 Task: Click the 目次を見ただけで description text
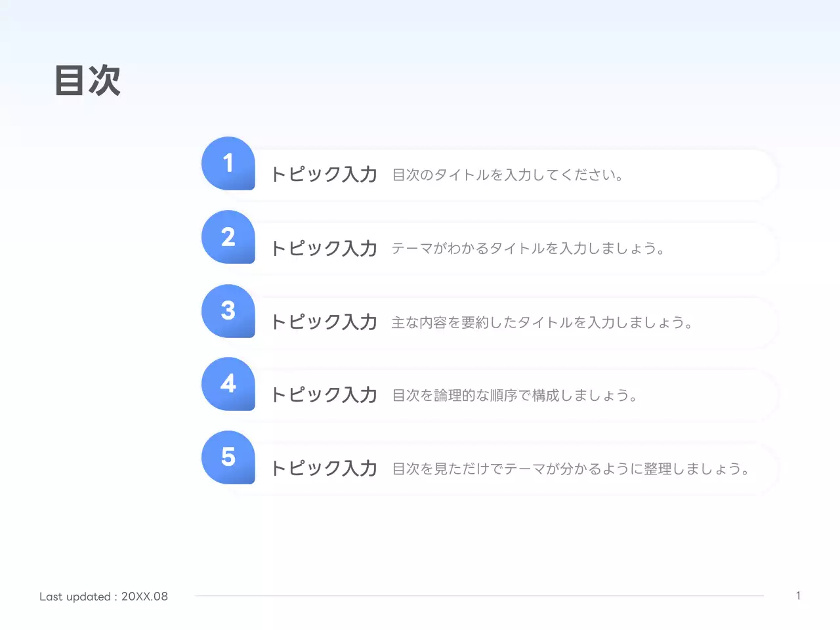[571, 469]
